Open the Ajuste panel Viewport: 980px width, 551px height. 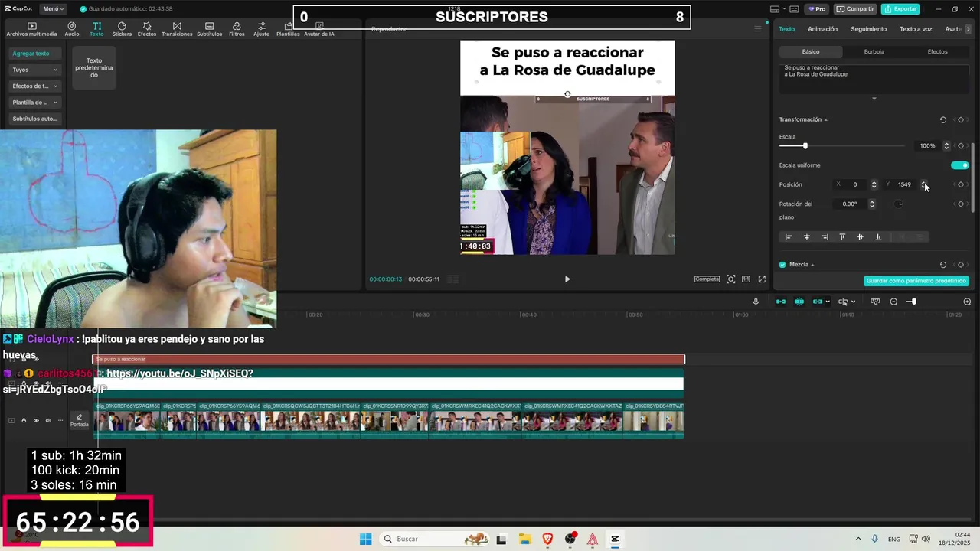[x=262, y=29]
